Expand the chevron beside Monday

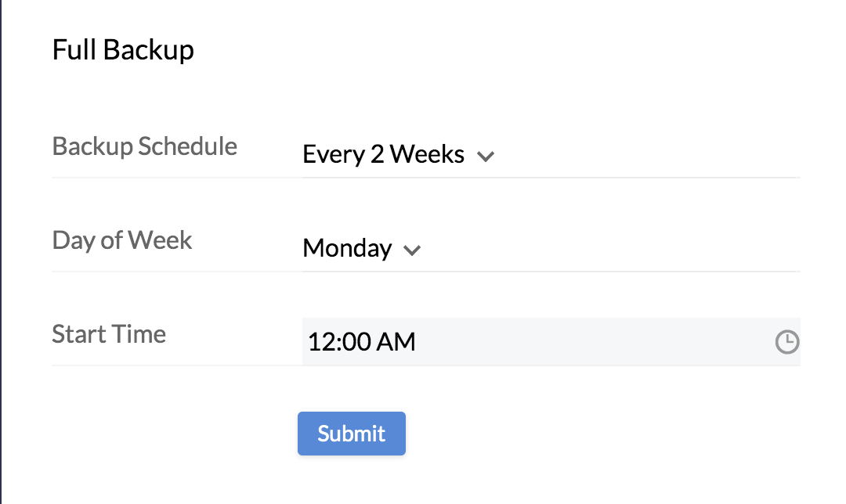[412, 250]
